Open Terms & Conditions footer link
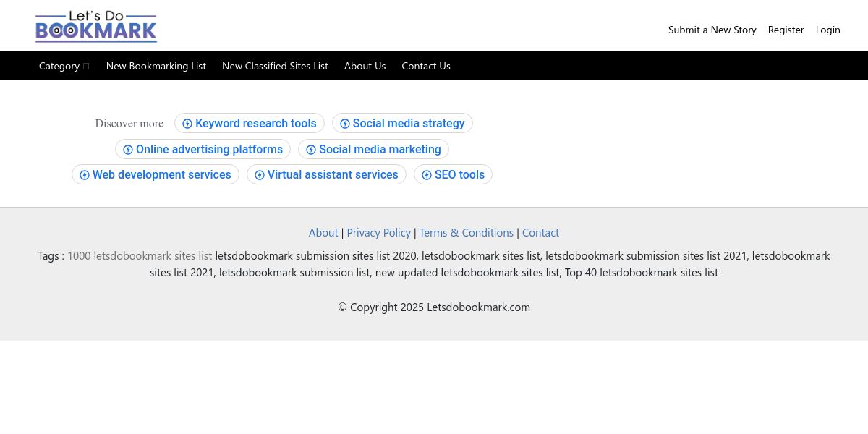Screen dimensions: 868x434 click(x=467, y=232)
